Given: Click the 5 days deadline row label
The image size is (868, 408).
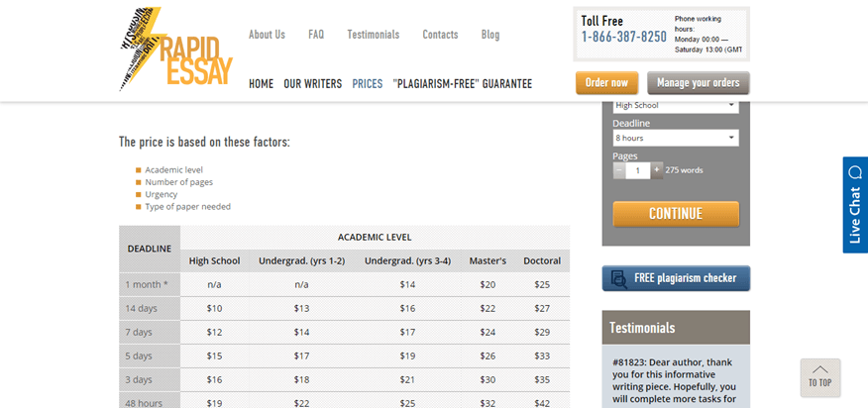Looking at the screenshot, I should [139, 356].
